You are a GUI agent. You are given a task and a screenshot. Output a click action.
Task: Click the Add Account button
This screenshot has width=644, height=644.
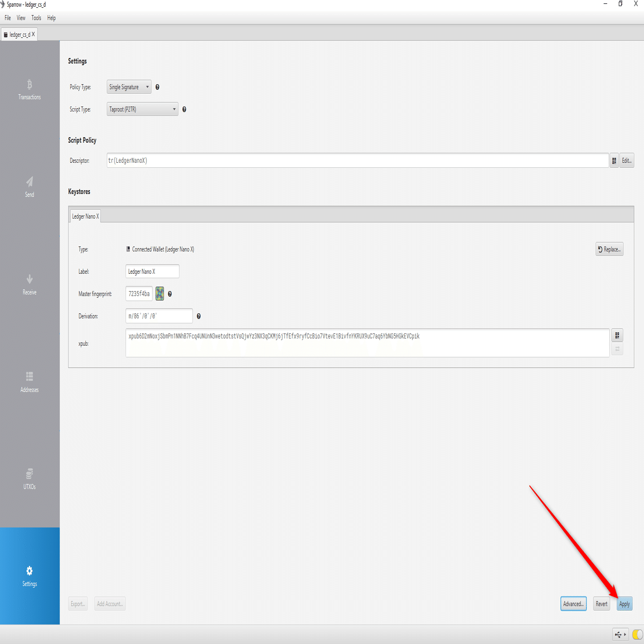coord(110,604)
